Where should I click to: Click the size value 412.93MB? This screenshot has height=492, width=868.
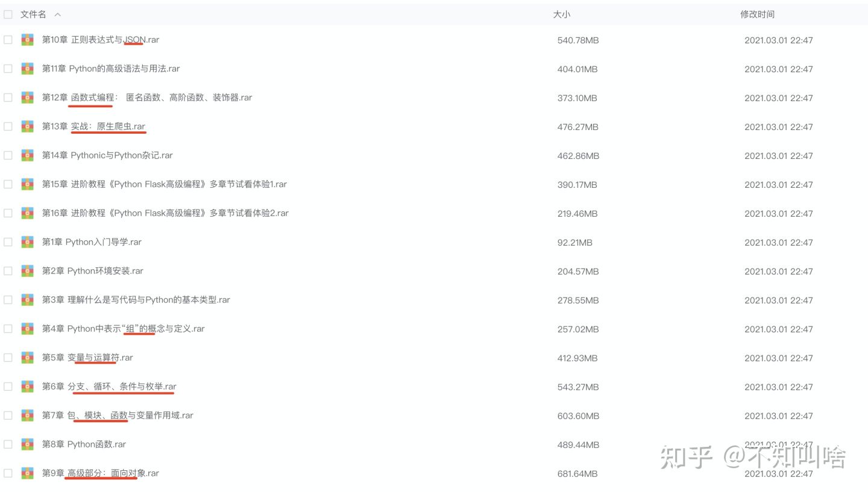point(577,358)
